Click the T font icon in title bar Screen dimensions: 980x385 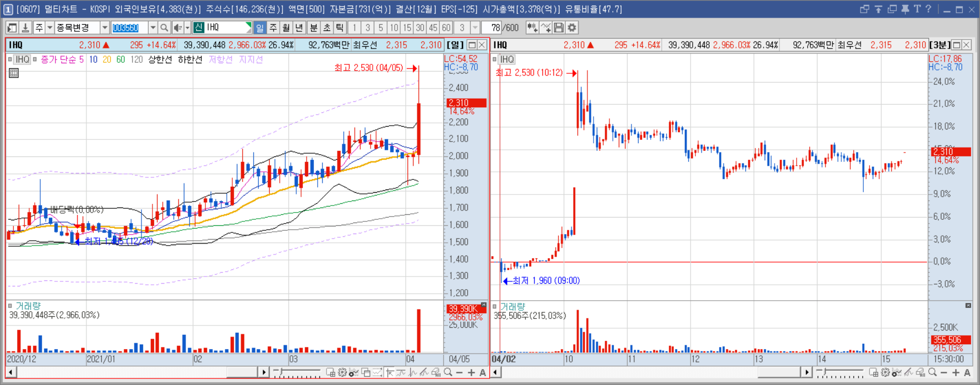tap(917, 9)
